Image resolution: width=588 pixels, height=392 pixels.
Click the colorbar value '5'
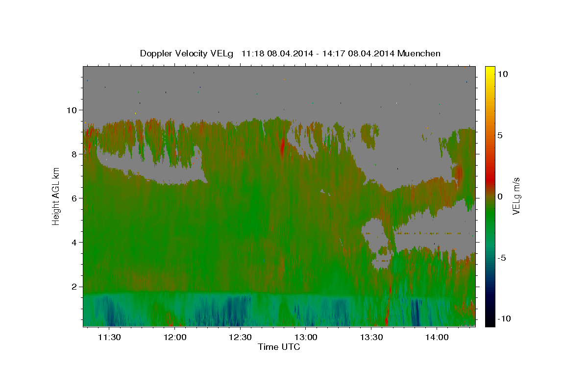point(500,135)
